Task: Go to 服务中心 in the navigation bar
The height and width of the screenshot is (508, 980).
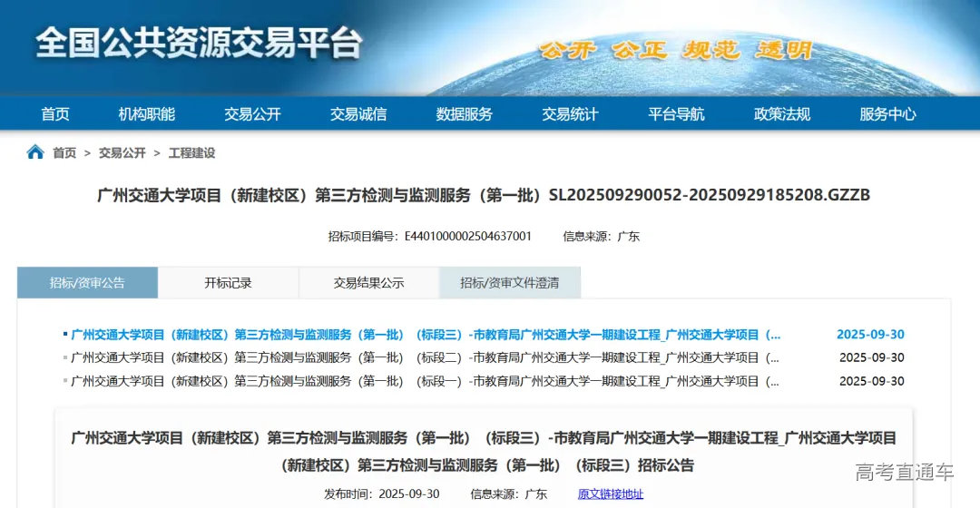Action: pos(887,113)
